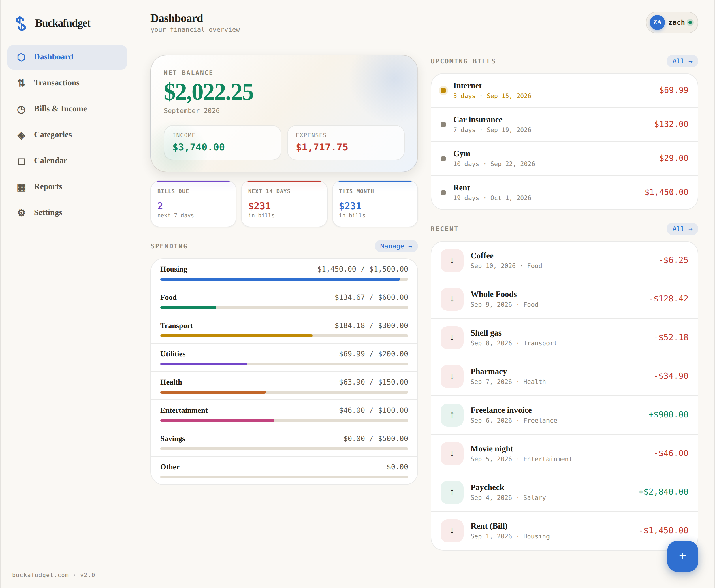Click the Transport spending progress bar
This screenshot has width=715, height=588.
284,336
